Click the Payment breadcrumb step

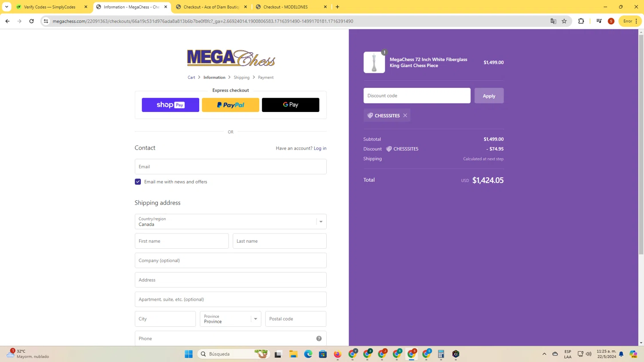(x=266, y=78)
